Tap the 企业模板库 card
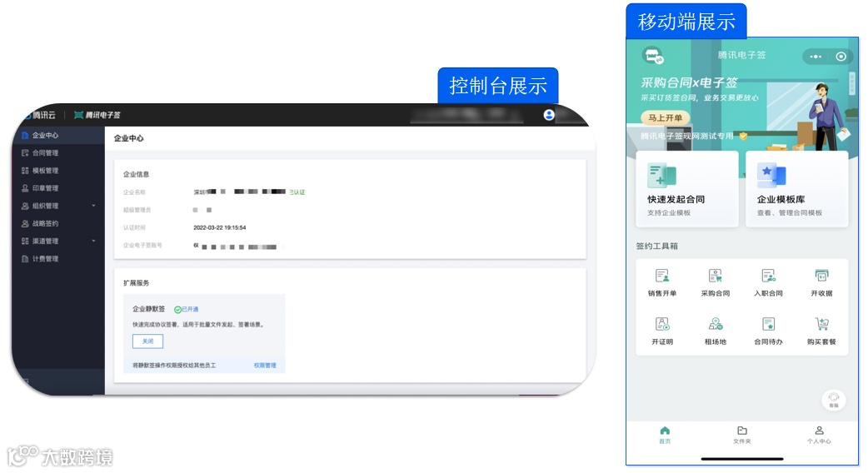The height and width of the screenshot is (473, 868). [796, 189]
